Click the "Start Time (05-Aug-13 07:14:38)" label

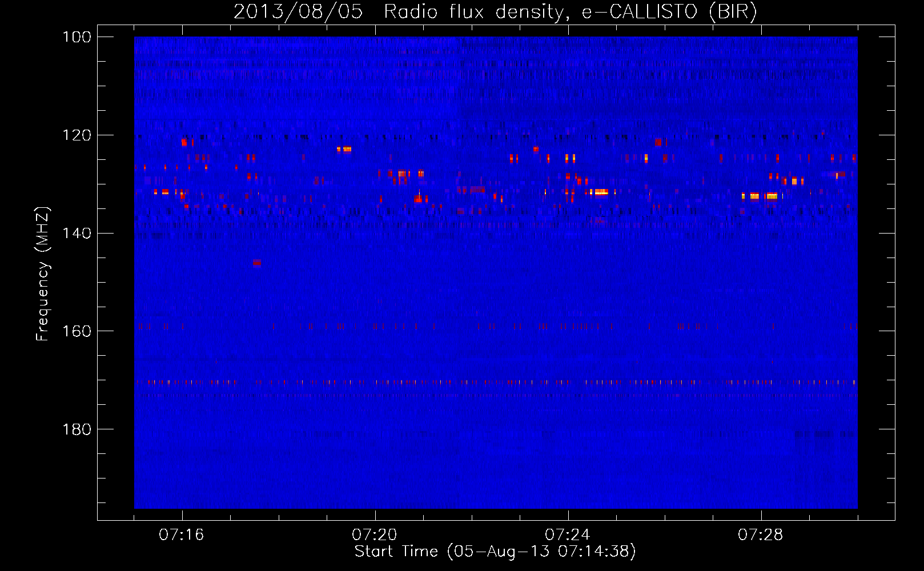click(495, 552)
